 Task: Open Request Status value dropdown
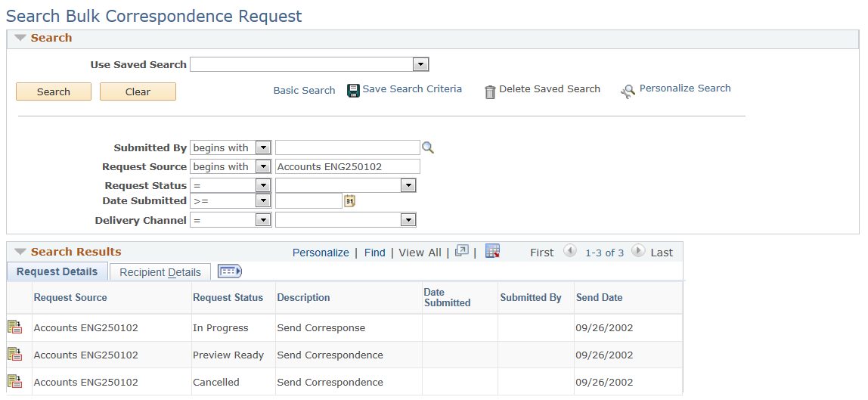408,185
